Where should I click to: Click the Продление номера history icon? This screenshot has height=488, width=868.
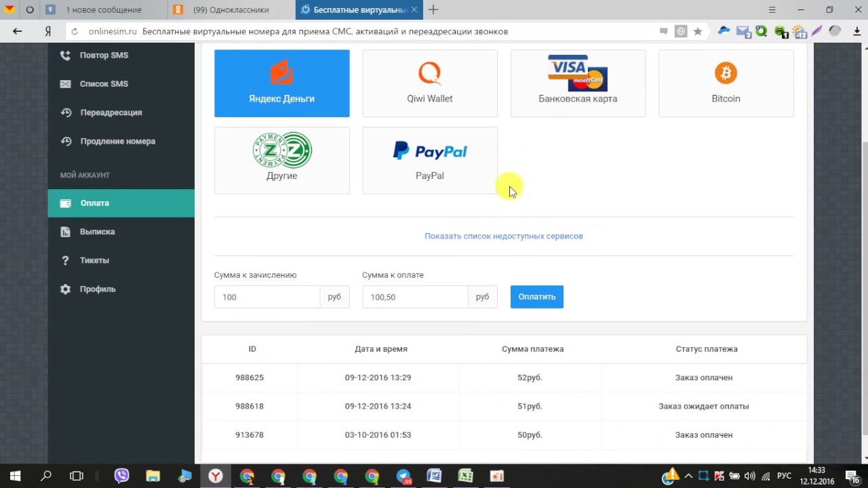coord(65,141)
